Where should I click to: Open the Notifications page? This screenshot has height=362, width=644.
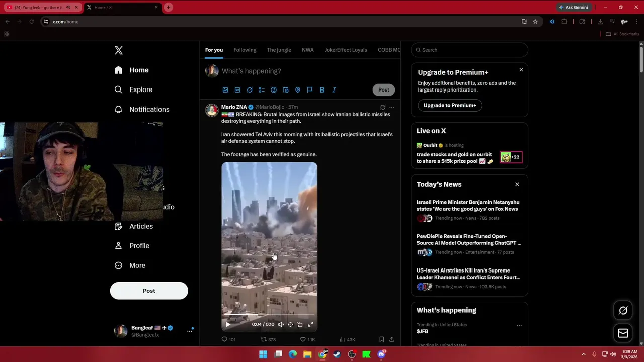coord(142,109)
